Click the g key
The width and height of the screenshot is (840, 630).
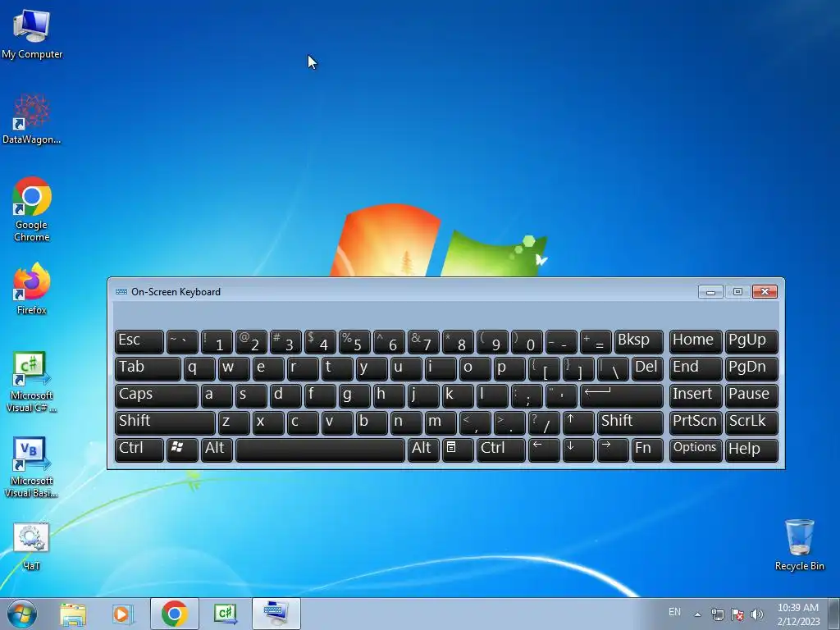tap(354, 395)
